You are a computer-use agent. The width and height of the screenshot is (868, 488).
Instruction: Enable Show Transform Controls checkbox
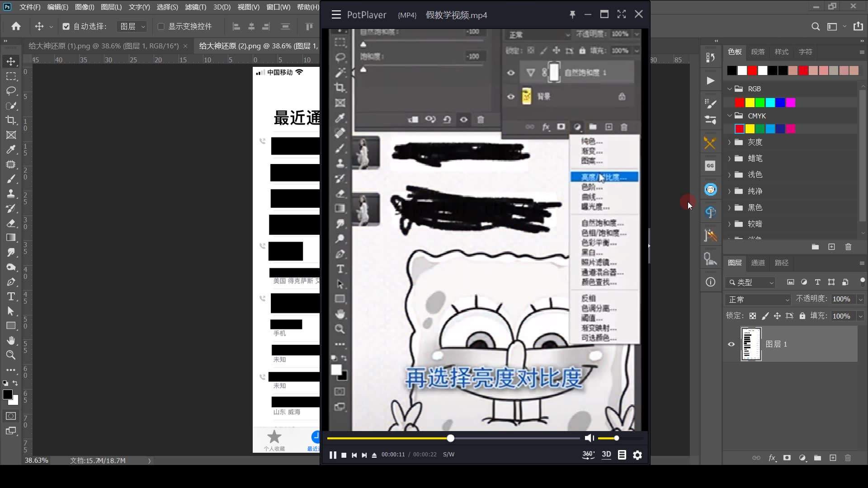[160, 26]
